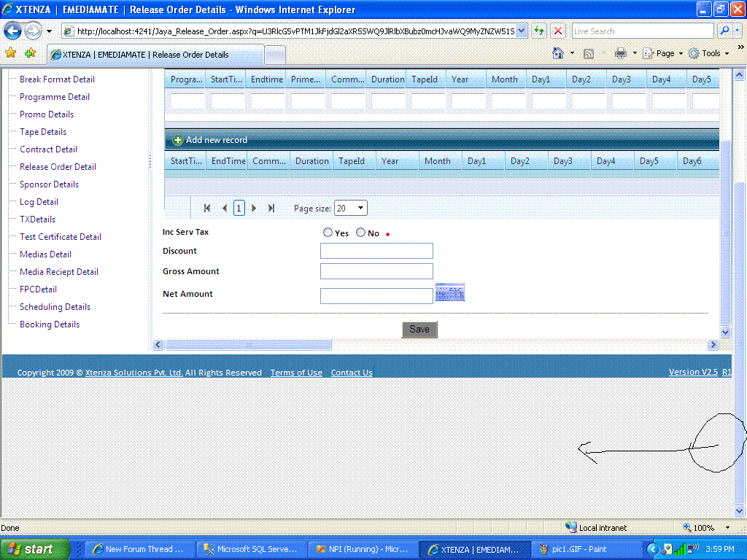Click the Print icon in toolbar

click(x=620, y=53)
